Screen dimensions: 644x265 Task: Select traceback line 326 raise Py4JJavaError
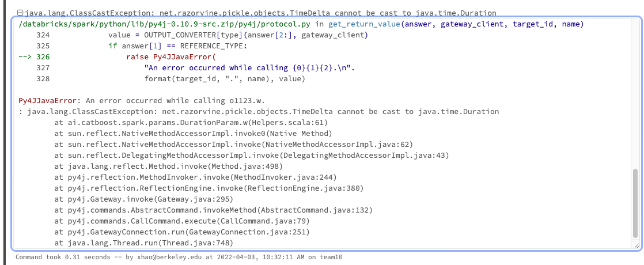tap(116, 56)
